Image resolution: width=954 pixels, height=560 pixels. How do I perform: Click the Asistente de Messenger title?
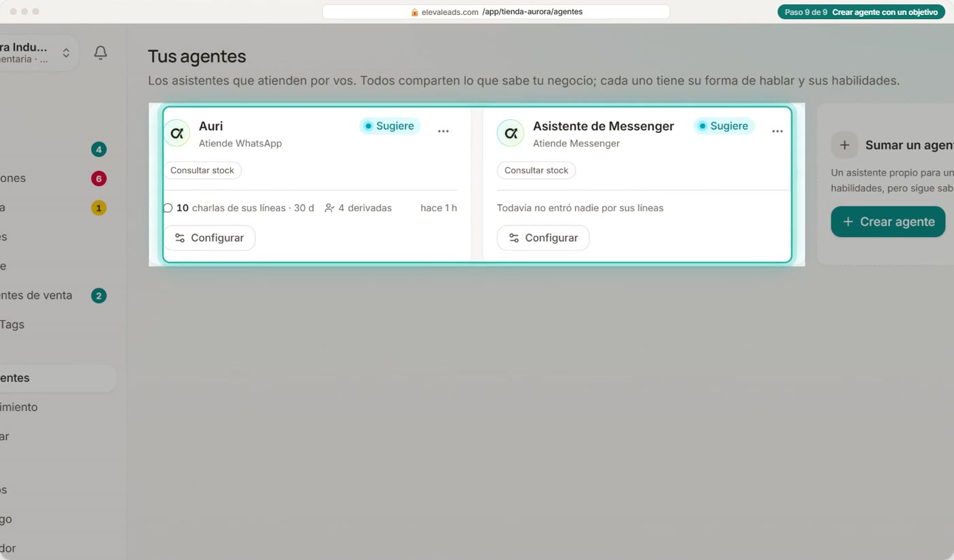(603, 126)
